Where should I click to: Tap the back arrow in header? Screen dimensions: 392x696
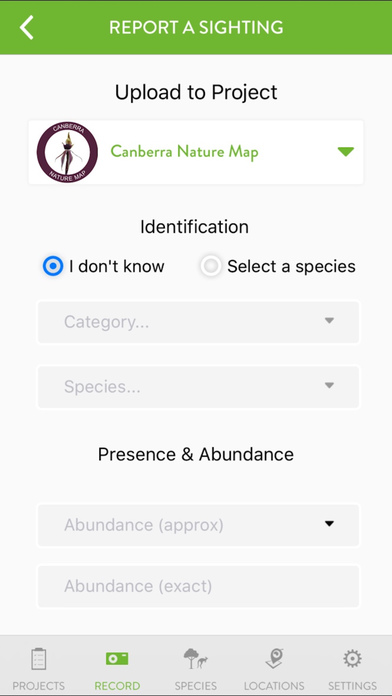point(26,28)
